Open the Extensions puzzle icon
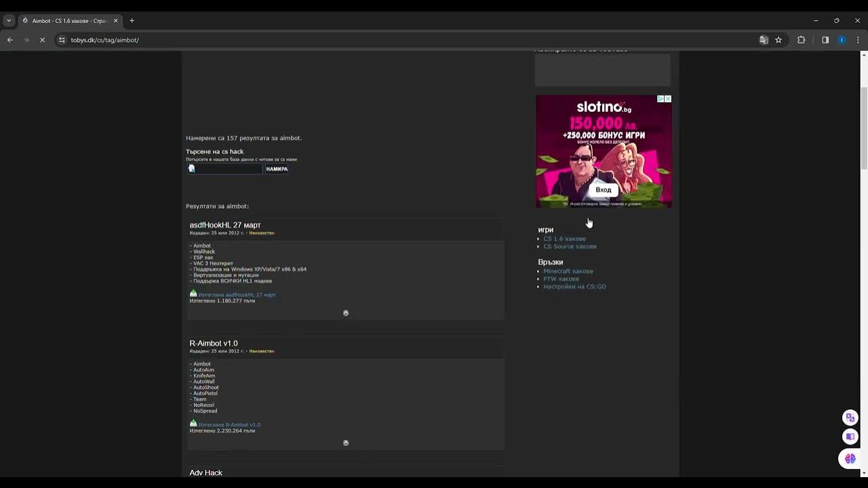The image size is (868, 488). [x=802, y=40]
